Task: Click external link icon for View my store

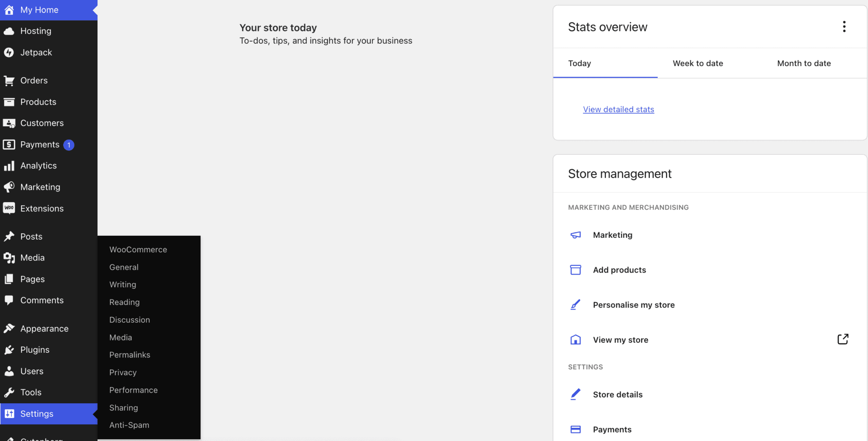Action: coord(843,339)
